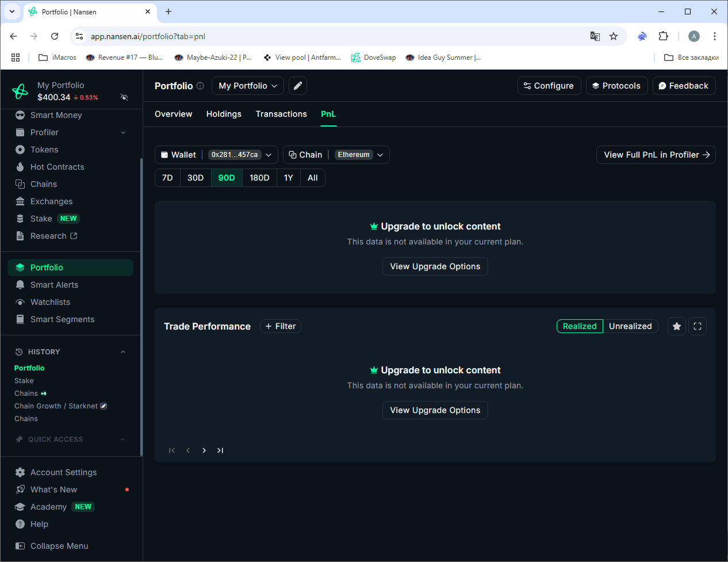Image resolution: width=728 pixels, height=562 pixels.
Task: Switch to the Overview tab
Action: 173,114
